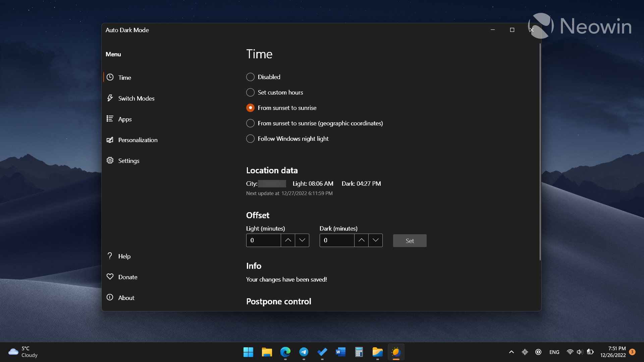Click Set to save offset values
The width and height of the screenshot is (644, 362).
tap(410, 240)
